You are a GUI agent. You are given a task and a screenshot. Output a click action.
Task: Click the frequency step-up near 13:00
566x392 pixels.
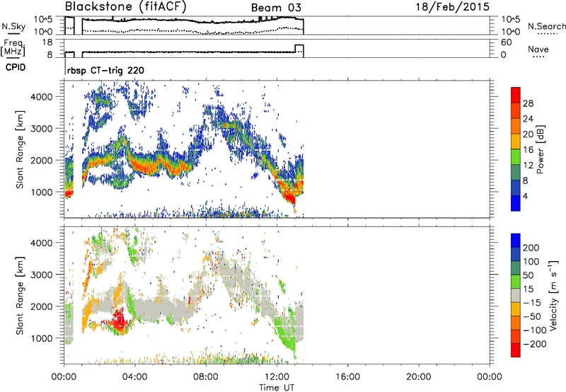point(299,49)
